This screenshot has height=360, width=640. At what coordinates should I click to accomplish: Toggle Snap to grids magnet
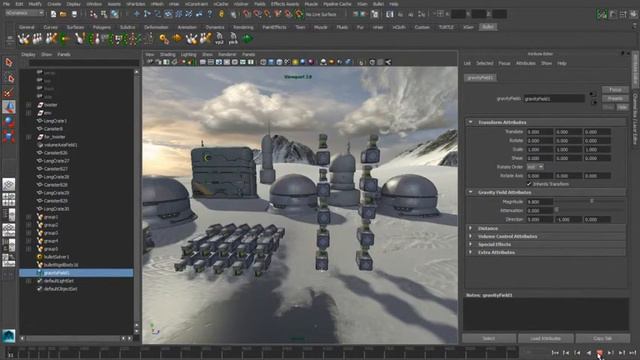[x=247, y=14]
